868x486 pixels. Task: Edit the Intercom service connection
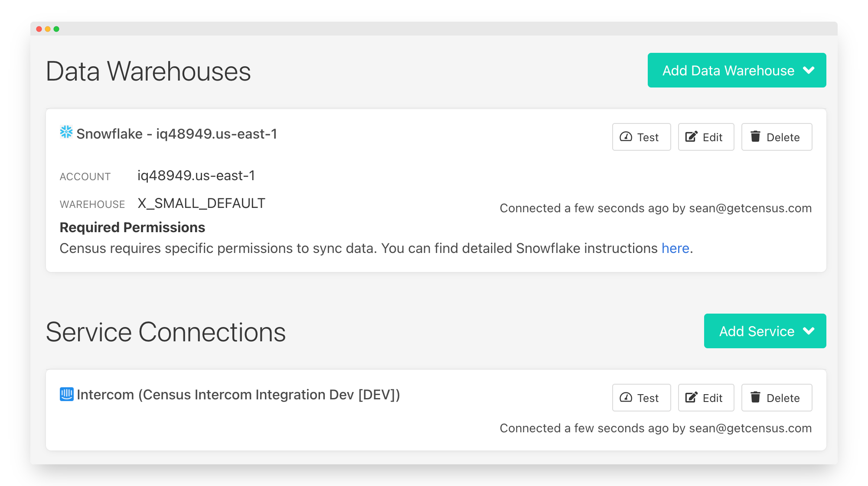point(706,398)
